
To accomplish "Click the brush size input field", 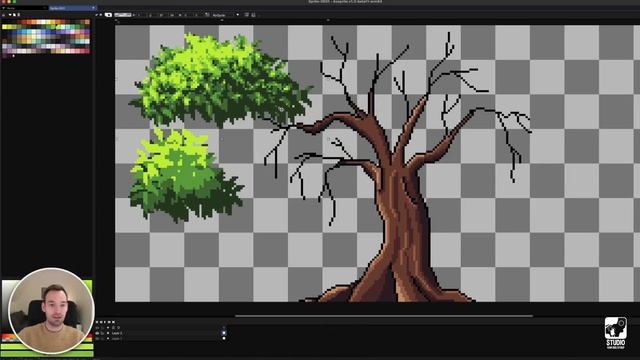I will click(123, 15).
